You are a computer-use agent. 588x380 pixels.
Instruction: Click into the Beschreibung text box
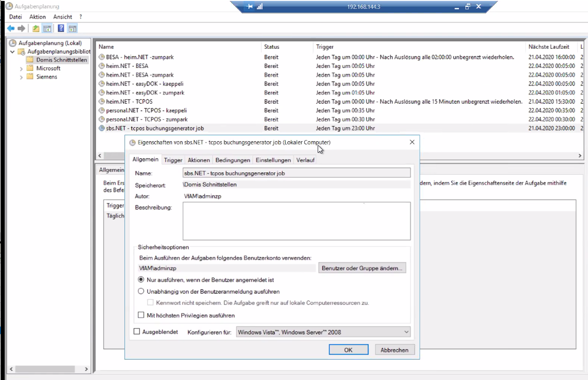297,221
